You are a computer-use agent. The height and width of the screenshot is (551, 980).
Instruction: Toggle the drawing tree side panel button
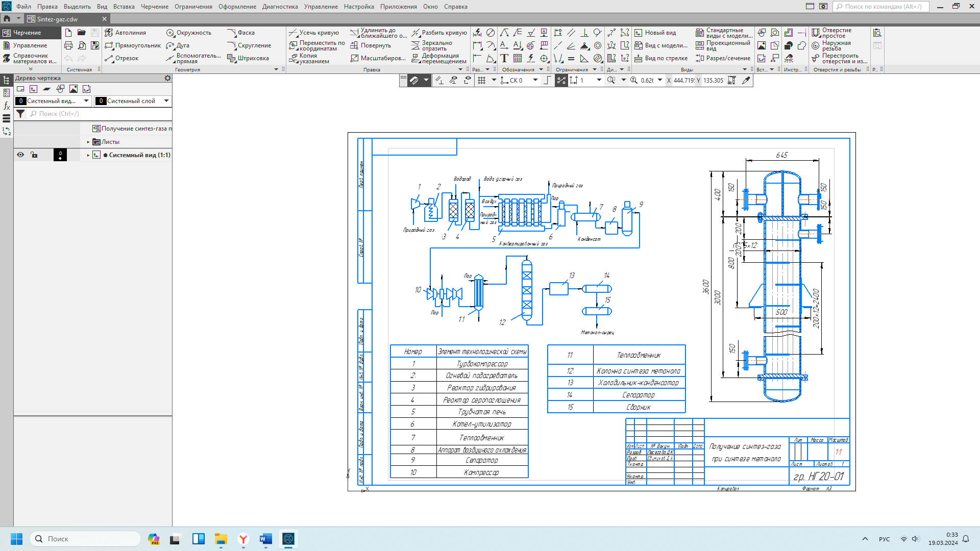click(7, 80)
